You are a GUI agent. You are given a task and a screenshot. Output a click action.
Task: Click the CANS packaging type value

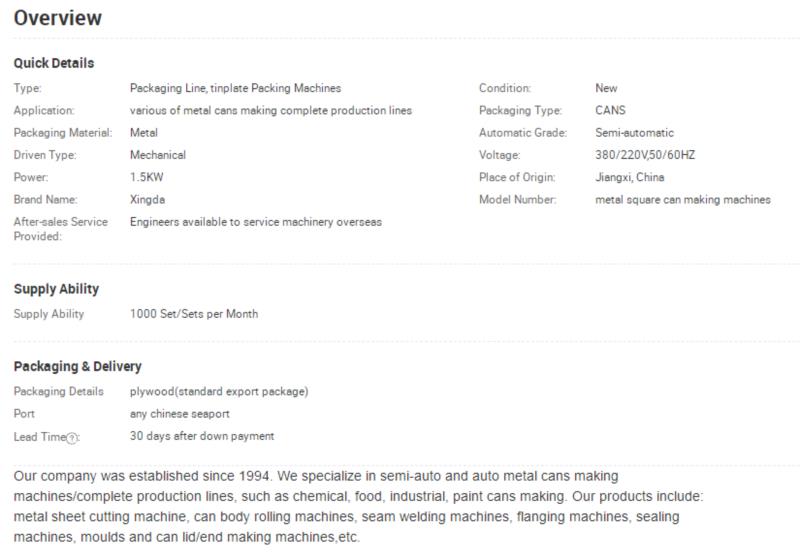pyautogui.click(x=610, y=111)
